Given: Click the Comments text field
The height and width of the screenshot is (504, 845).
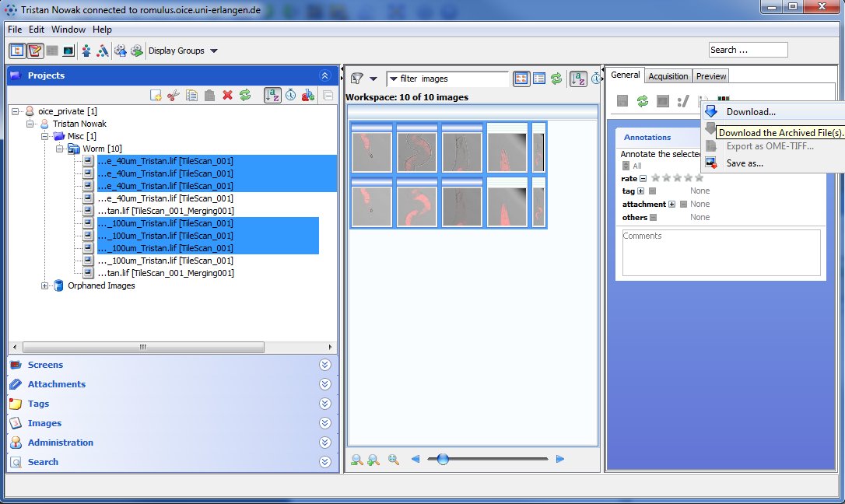Looking at the screenshot, I should pyautogui.click(x=721, y=252).
